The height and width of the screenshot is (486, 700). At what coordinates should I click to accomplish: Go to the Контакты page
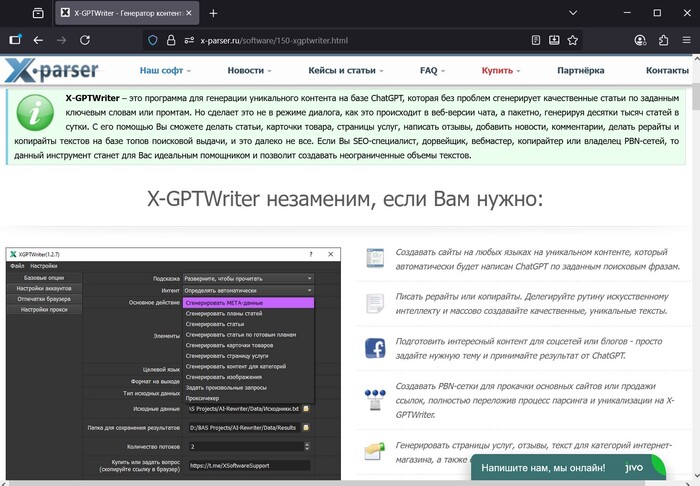pyautogui.click(x=667, y=71)
